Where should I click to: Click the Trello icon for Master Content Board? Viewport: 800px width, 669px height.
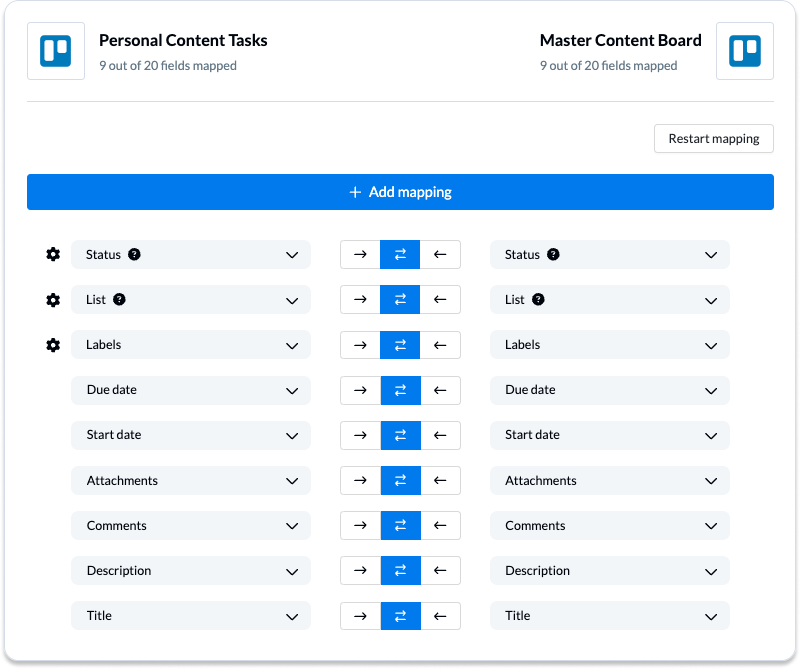tap(744, 51)
